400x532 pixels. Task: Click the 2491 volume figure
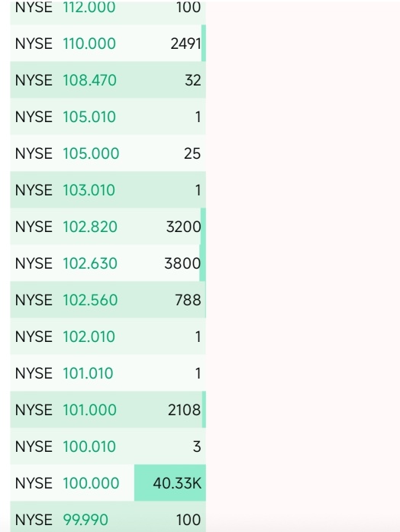point(185,44)
